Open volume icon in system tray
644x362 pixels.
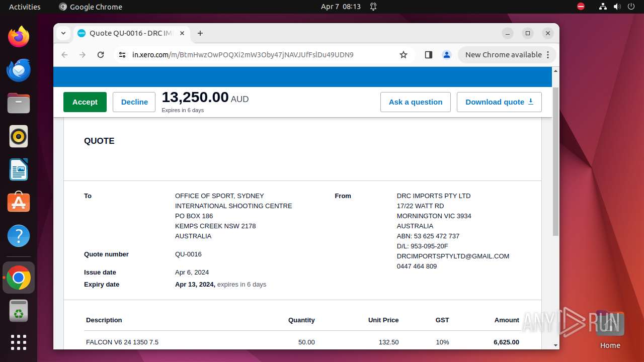coord(617,7)
